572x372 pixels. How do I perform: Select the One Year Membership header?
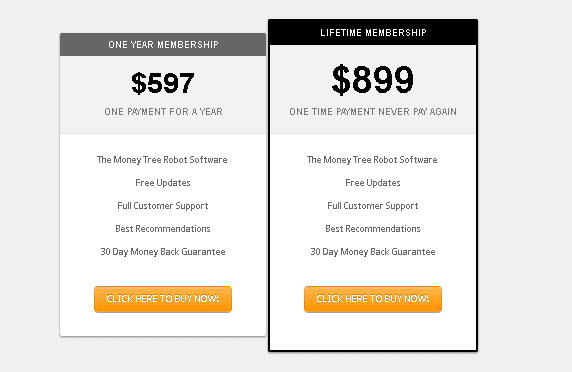[x=163, y=44]
